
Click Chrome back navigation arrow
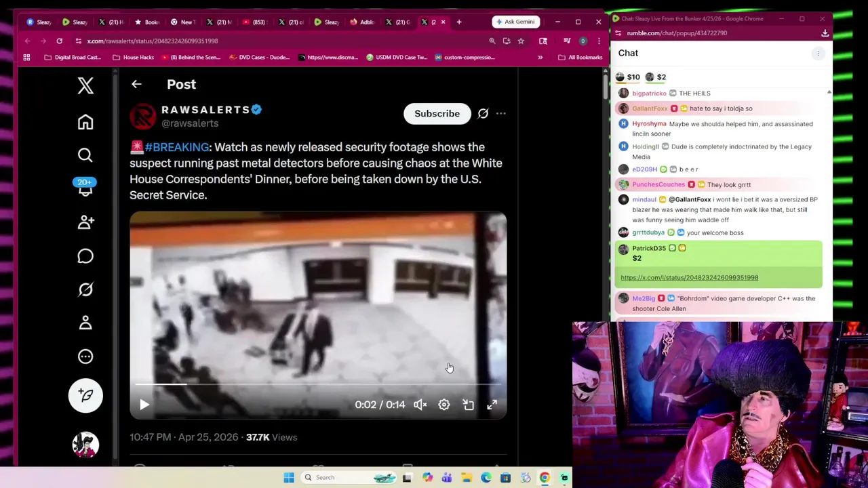(28, 41)
